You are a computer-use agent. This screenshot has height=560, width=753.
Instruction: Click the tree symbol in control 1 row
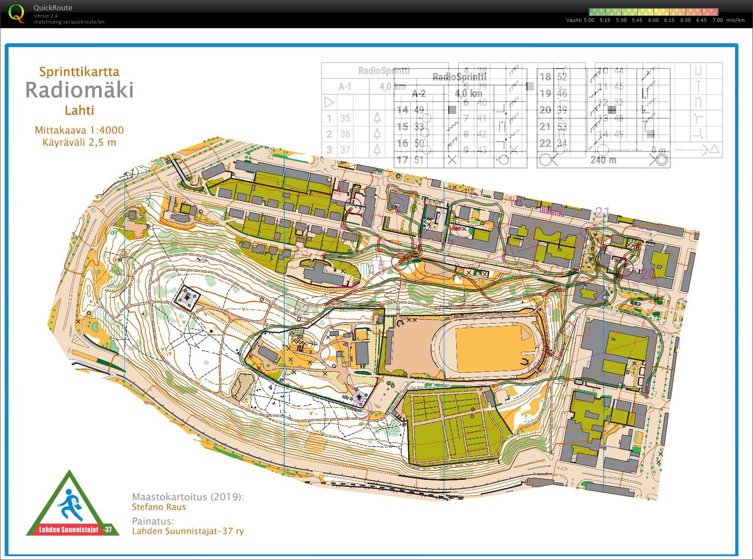point(377,118)
